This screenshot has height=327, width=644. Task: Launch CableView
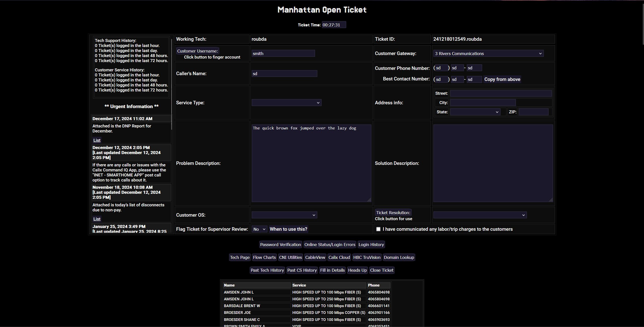coord(315,257)
